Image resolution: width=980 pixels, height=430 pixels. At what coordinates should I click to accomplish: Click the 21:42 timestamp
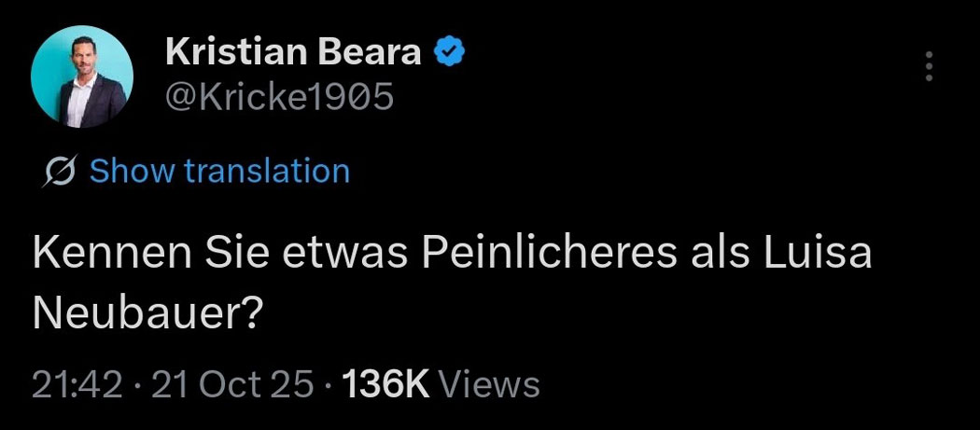tap(77, 383)
